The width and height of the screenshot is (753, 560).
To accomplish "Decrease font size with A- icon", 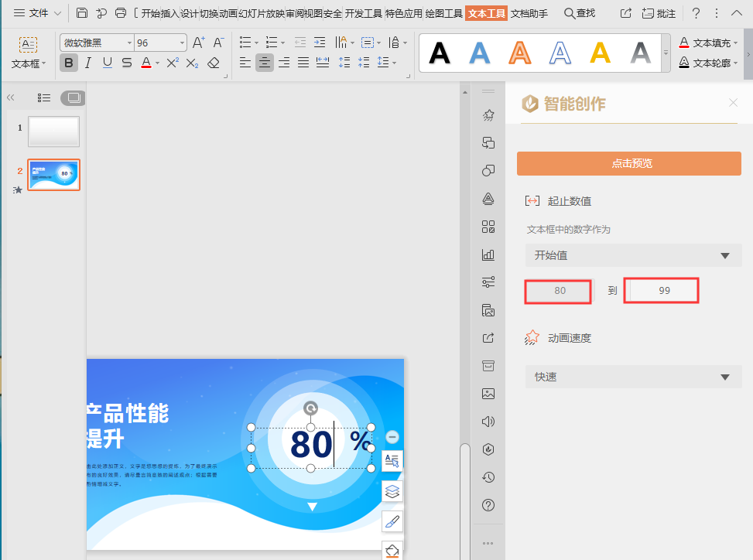I will pyautogui.click(x=218, y=43).
